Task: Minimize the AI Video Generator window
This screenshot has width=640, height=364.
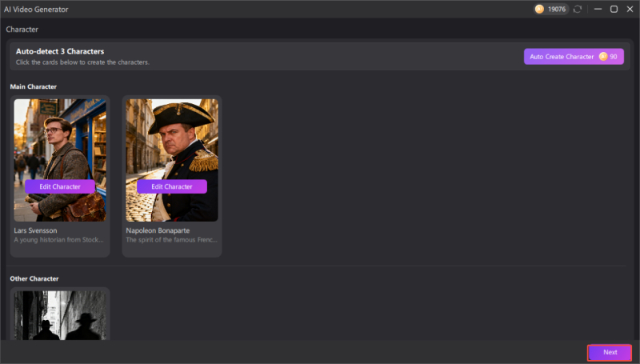Action: (598, 9)
